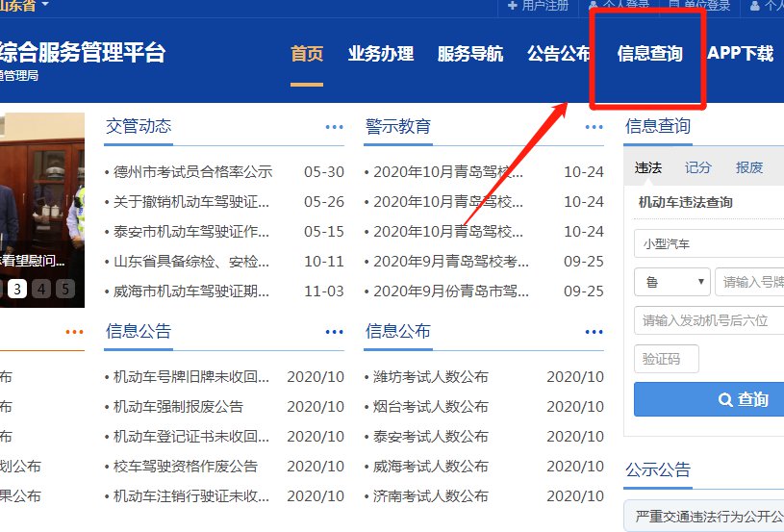Open the 德州市考试员合格率公示 article

point(192,172)
